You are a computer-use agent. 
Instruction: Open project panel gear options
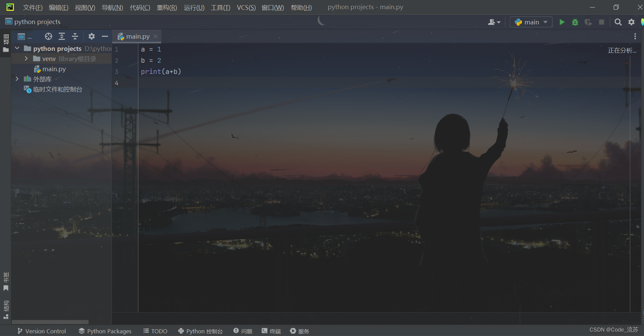(92, 36)
